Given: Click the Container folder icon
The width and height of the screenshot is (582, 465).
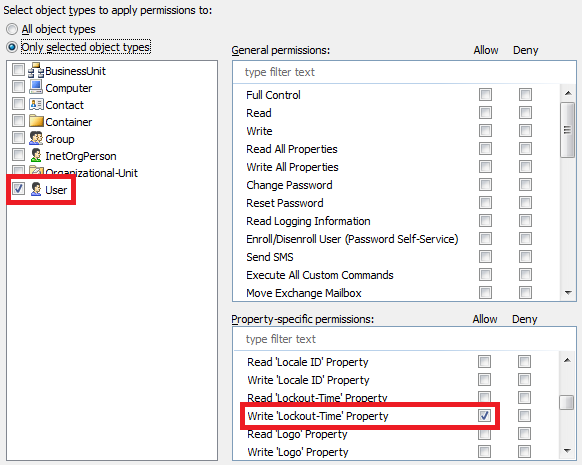Looking at the screenshot, I should (x=36, y=121).
